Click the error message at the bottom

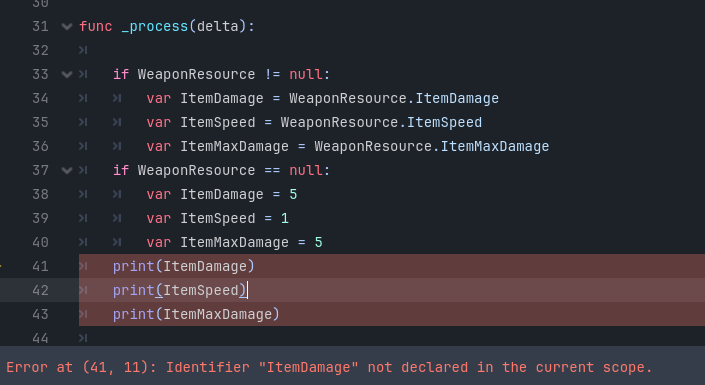[x=329, y=367]
